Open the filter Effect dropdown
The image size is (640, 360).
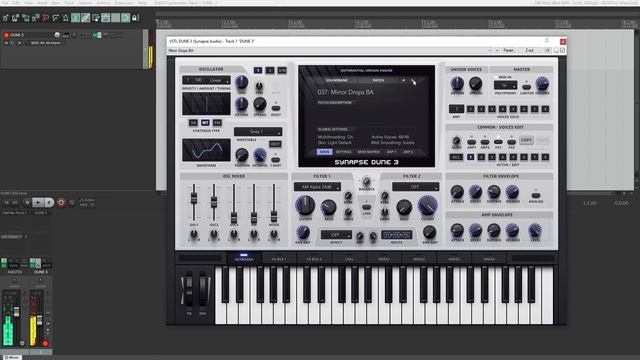[336, 235]
